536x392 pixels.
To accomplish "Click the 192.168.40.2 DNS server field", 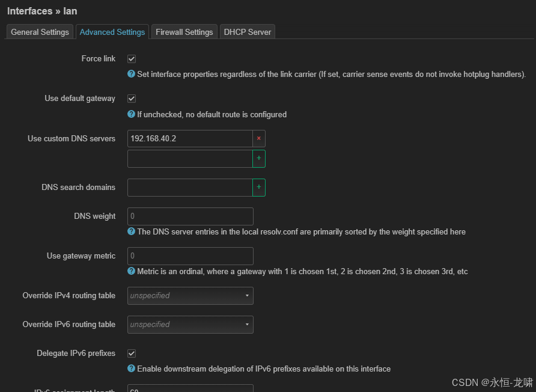I will pos(190,138).
